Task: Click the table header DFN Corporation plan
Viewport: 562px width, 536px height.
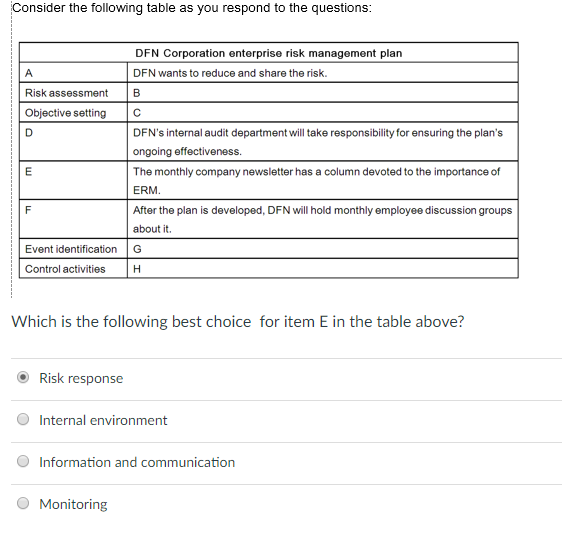Action: click(x=268, y=53)
